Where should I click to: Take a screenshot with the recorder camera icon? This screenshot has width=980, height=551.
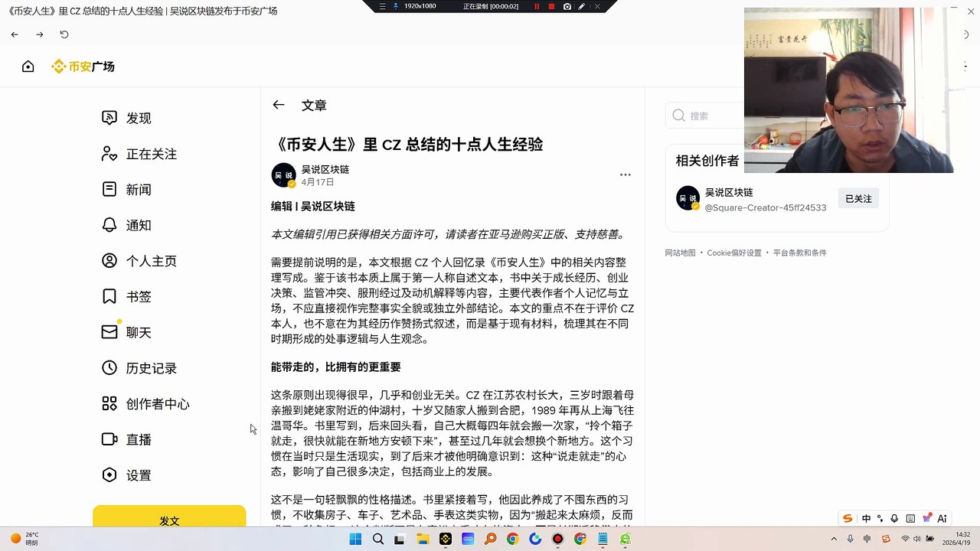point(567,6)
